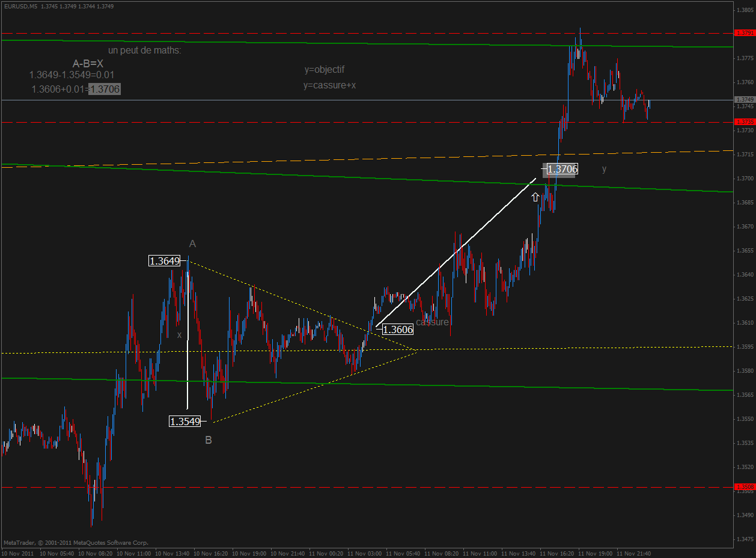
Task: Click the '10 Nov 2011' date on the time axis
Action: 17,553
